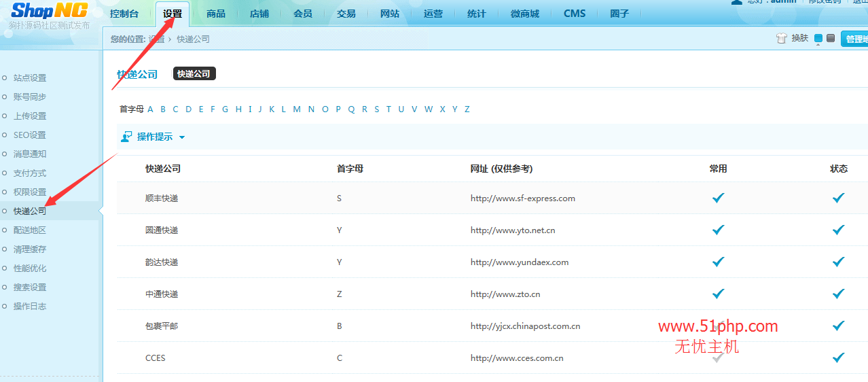This screenshot has width=868, height=382.
Task: Click the operation tips person icon
Action: [x=126, y=137]
